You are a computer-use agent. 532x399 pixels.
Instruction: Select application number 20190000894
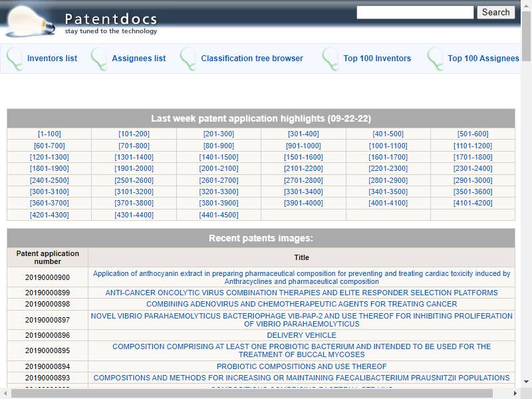tap(47, 366)
